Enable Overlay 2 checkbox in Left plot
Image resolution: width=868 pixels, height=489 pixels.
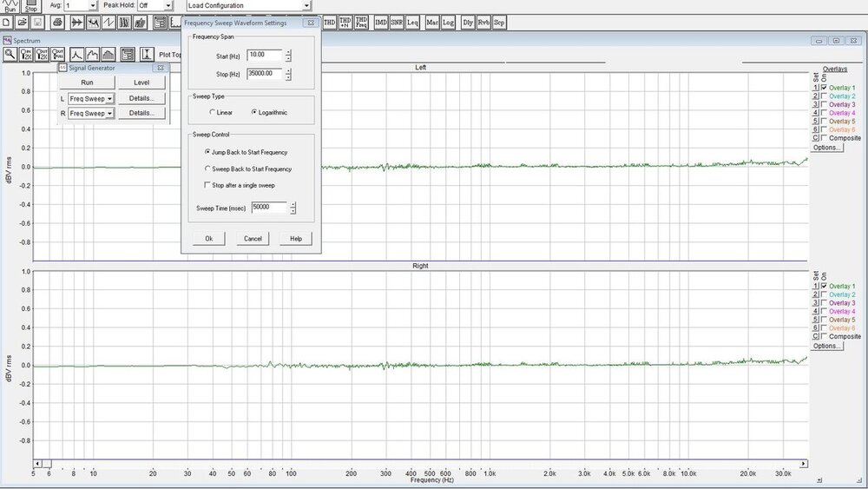[825, 96]
